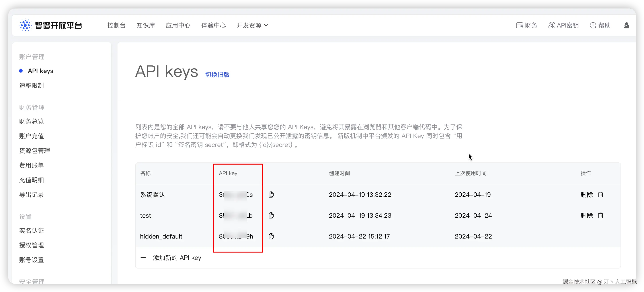Select 速率限制 in sidebar
The height and width of the screenshot is (292, 644).
click(31, 86)
